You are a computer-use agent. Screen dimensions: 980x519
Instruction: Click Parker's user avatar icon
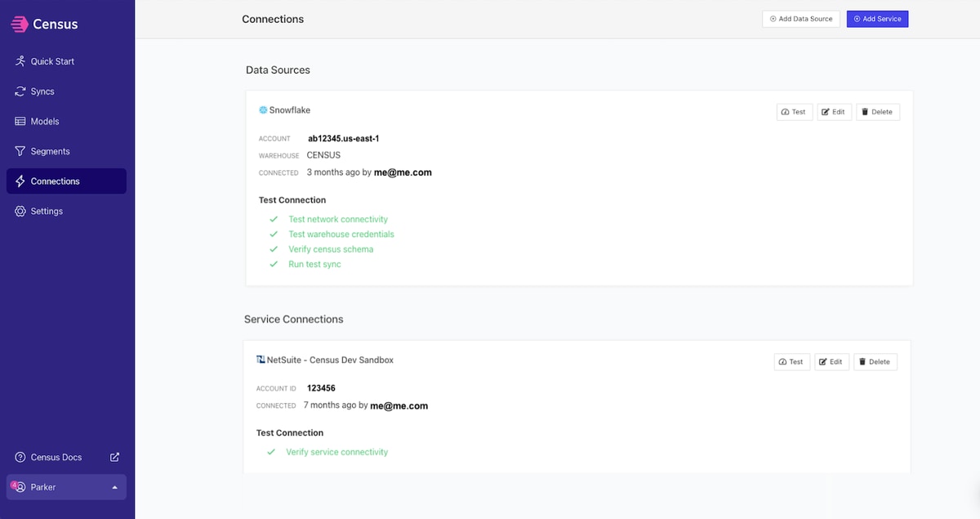coord(20,487)
